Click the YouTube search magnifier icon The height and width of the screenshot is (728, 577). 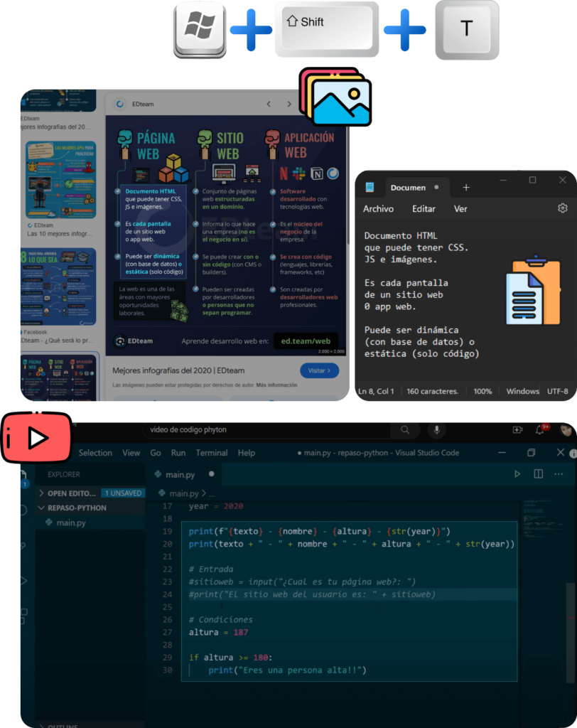pyautogui.click(x=405, y=429)
